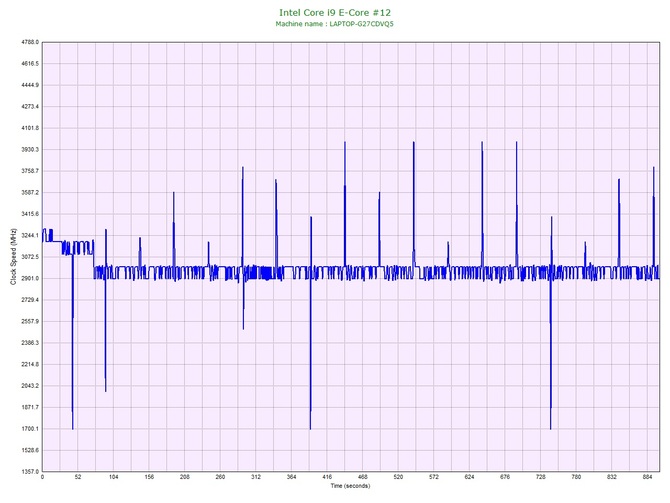Click the x-axis tick label 156
The height and width of the screenshot is (503, 670).
pos(149,477)
